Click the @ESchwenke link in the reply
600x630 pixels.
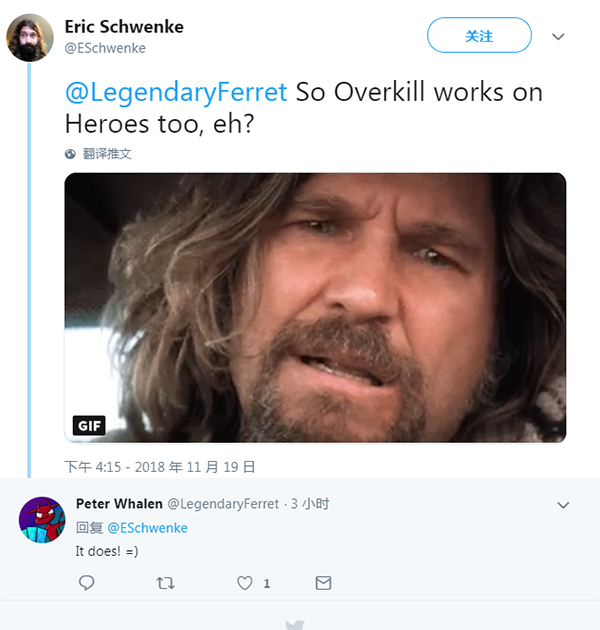tap(147, 528)
